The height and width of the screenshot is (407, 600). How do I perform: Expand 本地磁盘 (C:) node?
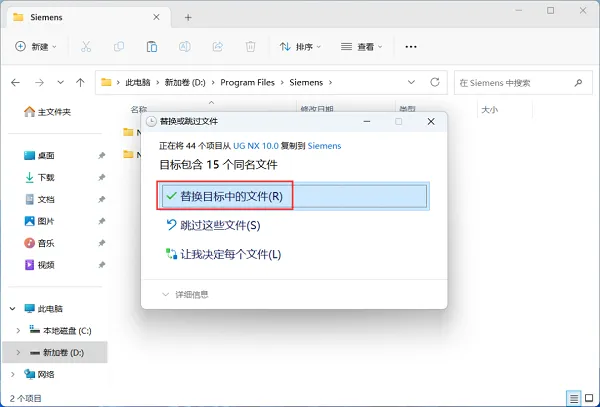tap(18, 330)
